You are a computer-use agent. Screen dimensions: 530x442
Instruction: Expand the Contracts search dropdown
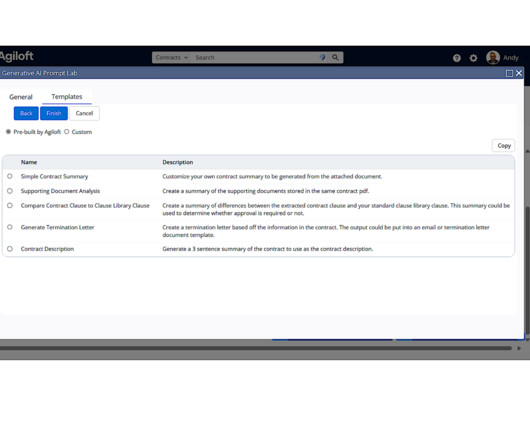pos(171,57)
